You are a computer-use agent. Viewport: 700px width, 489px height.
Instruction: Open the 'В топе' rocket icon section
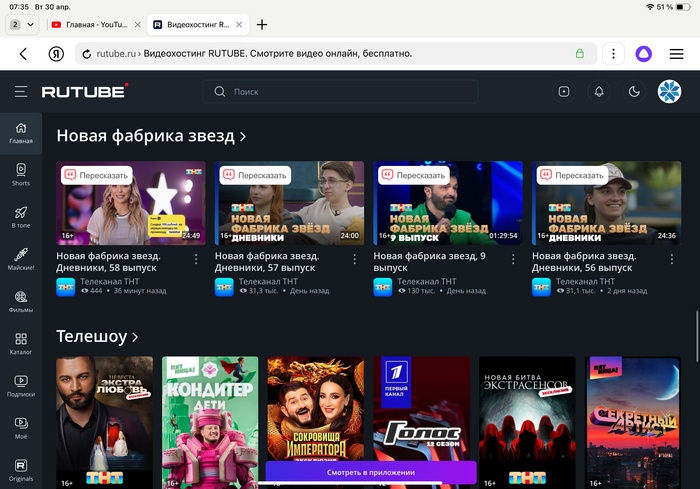point(21,217)
